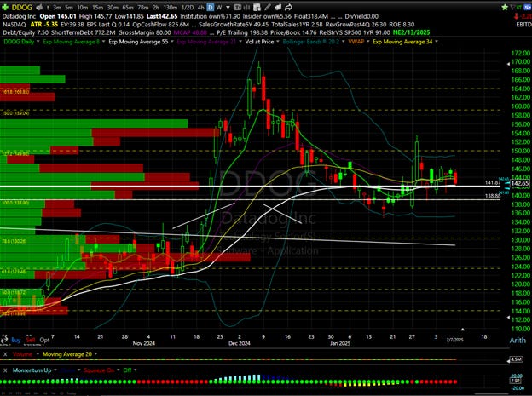Click the green star favorites icon

(x=505, y=7)
